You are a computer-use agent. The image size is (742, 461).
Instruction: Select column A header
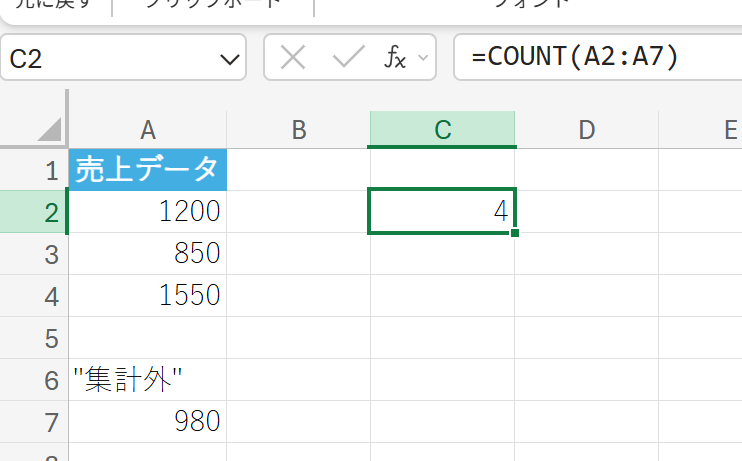[x=148, y=129]
